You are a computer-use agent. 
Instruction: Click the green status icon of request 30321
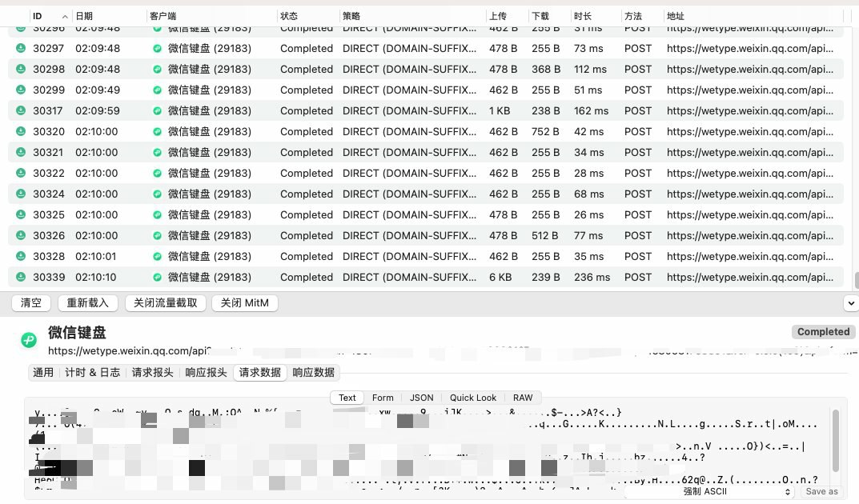point(20,152)
